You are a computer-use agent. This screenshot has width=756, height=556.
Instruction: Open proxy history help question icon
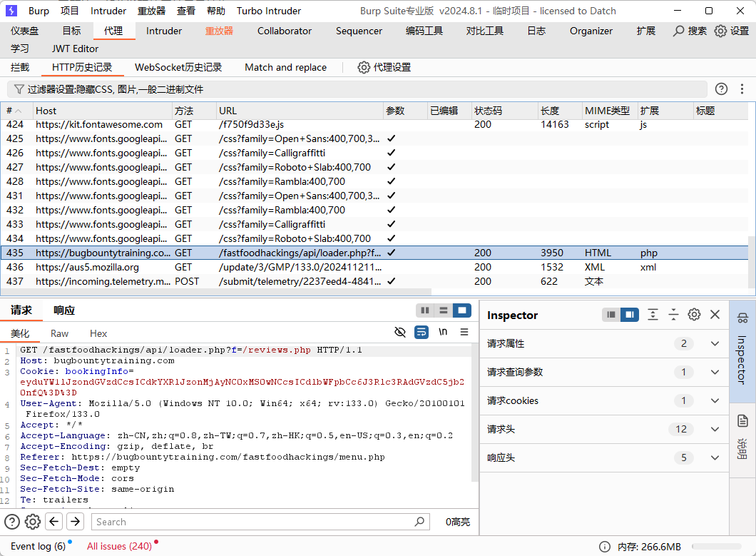(721, 89)
